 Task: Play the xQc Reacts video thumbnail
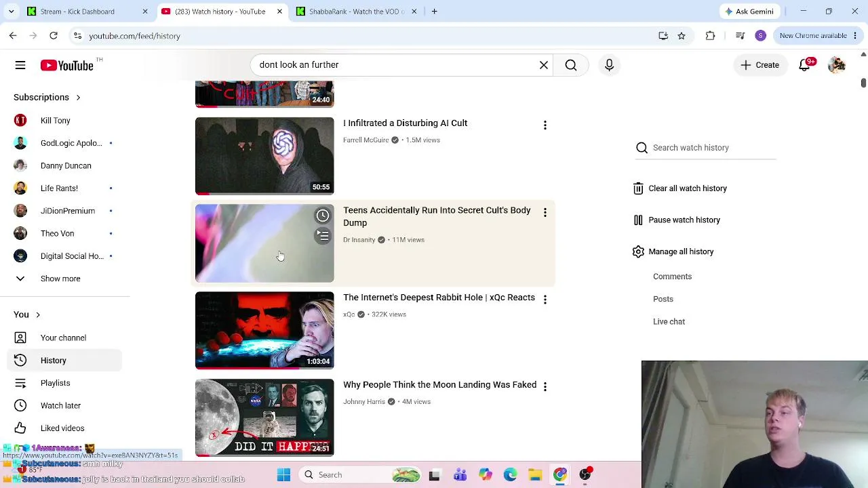[x=264, y=331]
